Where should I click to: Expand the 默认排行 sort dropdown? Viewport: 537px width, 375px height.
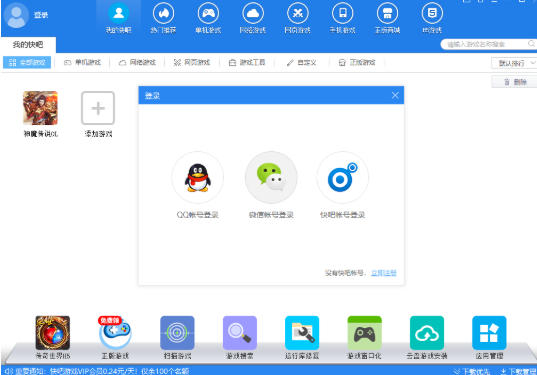pos(514,63)
